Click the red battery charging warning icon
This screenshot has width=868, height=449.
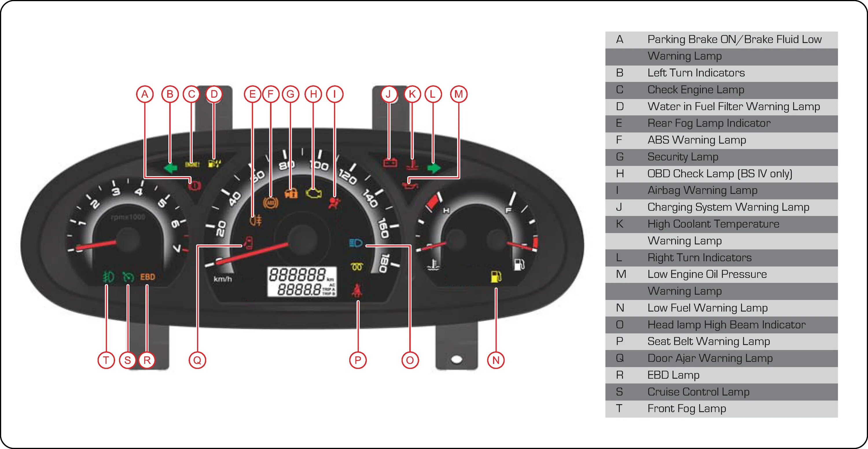tap(390, 163)
